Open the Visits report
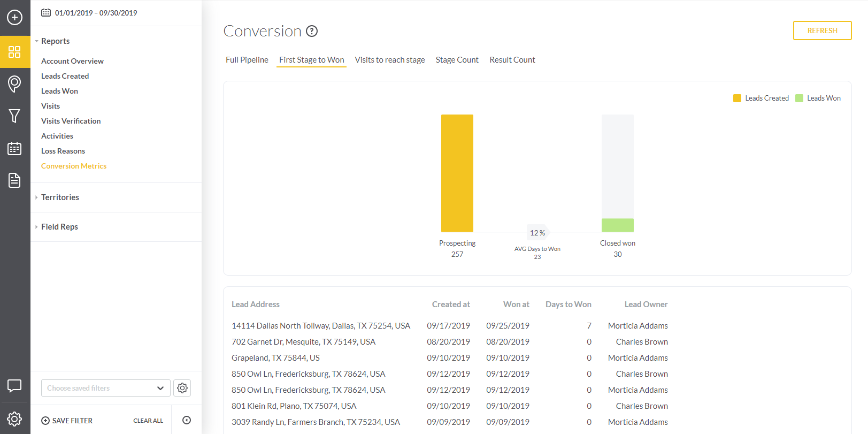868x434 pixels. pos(50,106)
